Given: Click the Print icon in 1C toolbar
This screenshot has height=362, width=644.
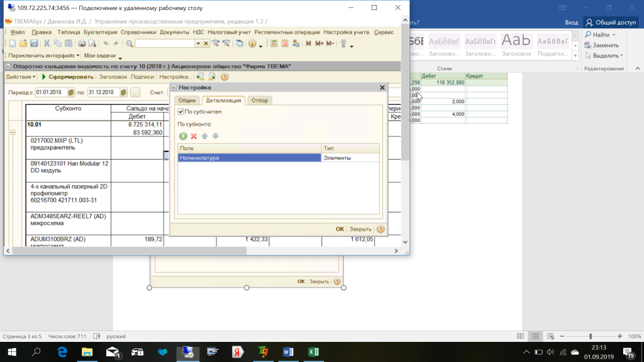Looking at the screenshot, I should click(82, 43).
